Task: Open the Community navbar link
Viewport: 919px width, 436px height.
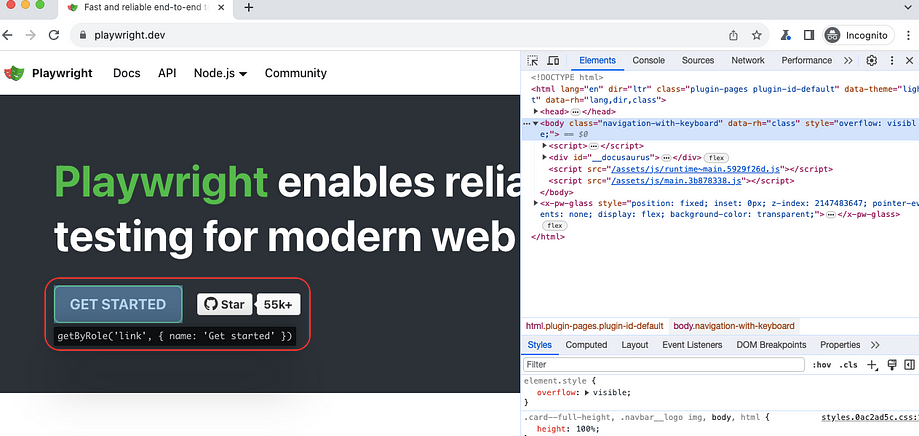Action: (x=295, y=73)
